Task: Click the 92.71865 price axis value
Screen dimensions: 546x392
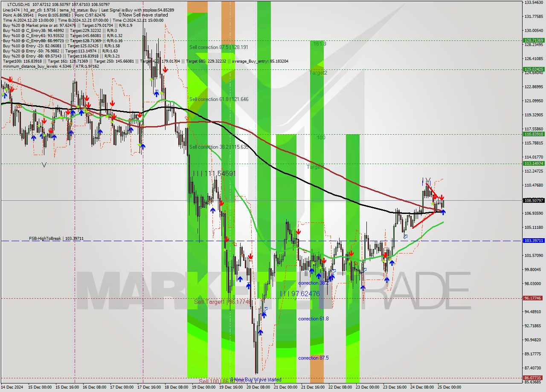Action: point(534,326)
